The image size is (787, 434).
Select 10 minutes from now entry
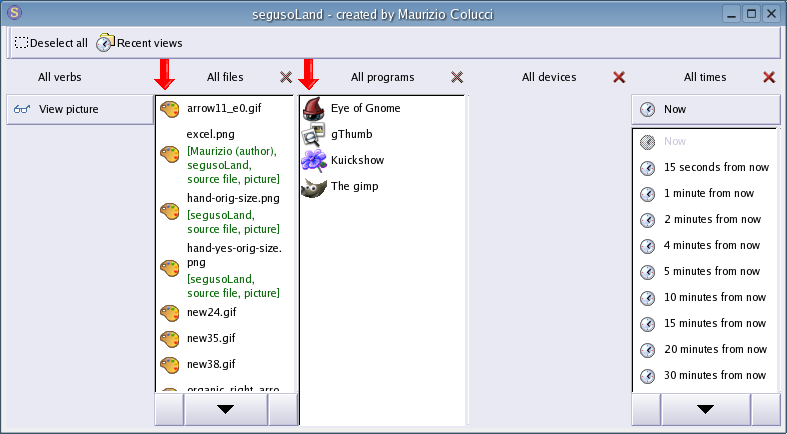click(714, 297)
